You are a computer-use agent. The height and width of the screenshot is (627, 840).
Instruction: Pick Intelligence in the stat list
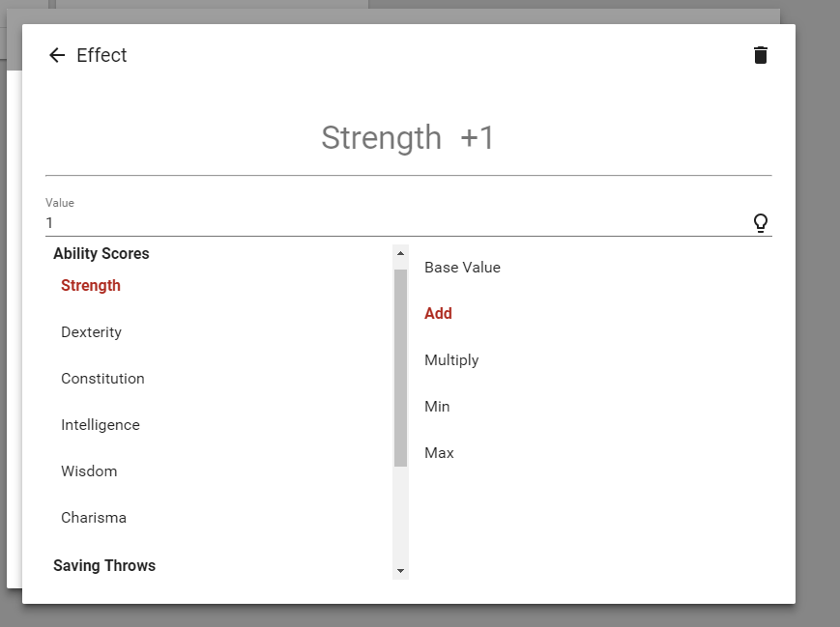[100, 425]
